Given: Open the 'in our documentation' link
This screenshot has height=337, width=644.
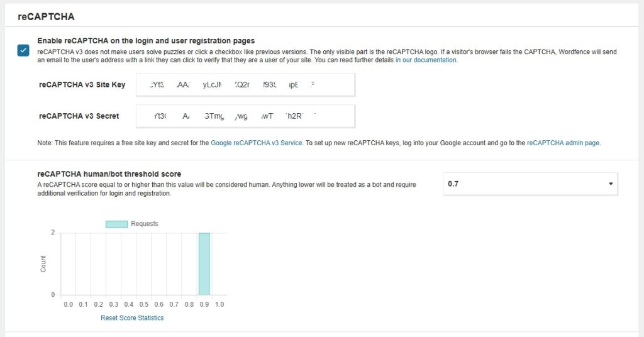Looking at the screenshot, I should pos(426,60).
